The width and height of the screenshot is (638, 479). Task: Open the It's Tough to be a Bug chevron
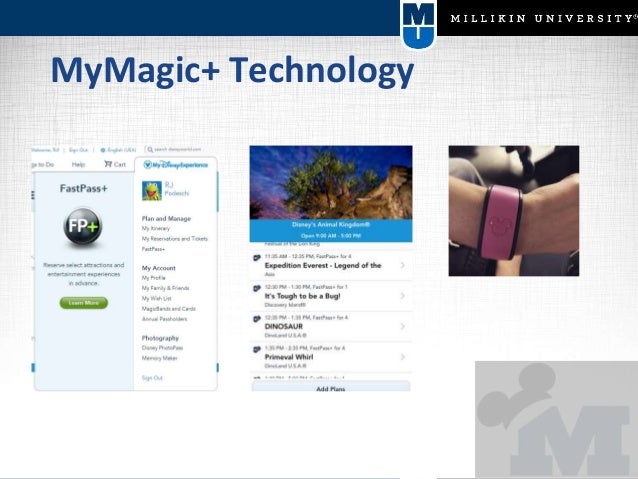[x=402, y=296]
